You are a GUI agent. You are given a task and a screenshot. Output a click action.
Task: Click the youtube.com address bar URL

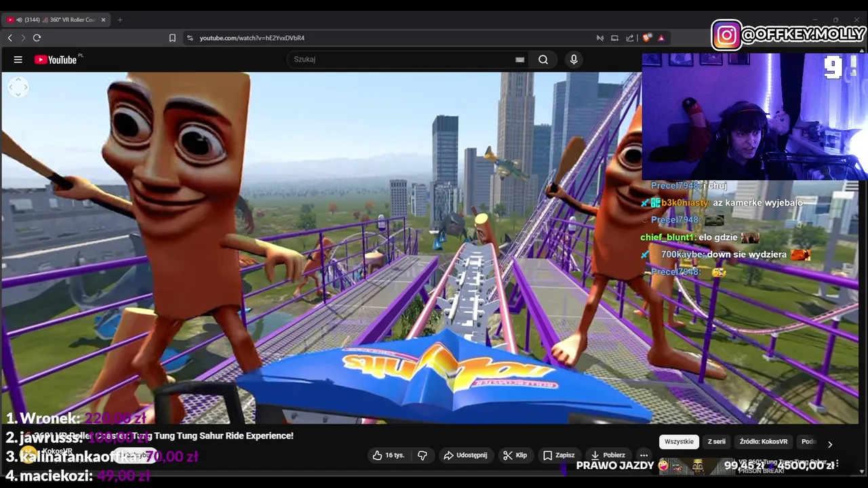252,38
